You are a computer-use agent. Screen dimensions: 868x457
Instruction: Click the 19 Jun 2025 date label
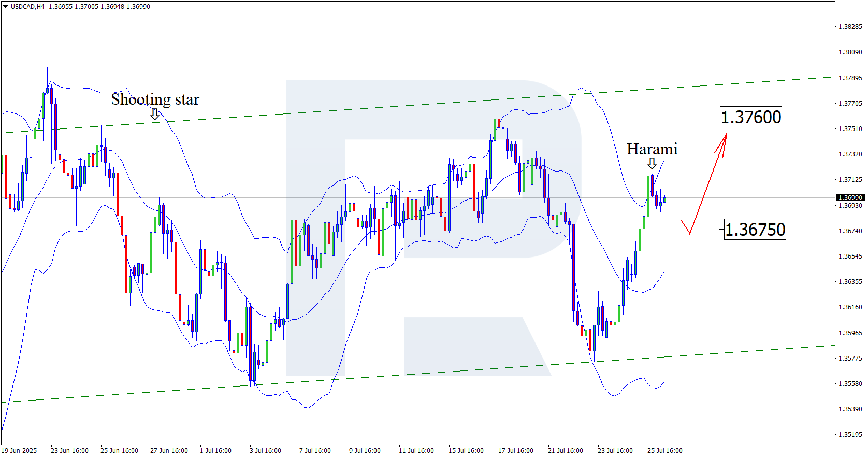click(x=19, y=450)
